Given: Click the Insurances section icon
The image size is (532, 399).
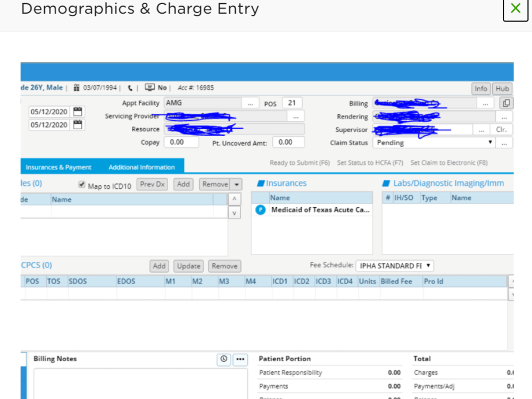Looking at the screenshot, I should pos(261,184).
